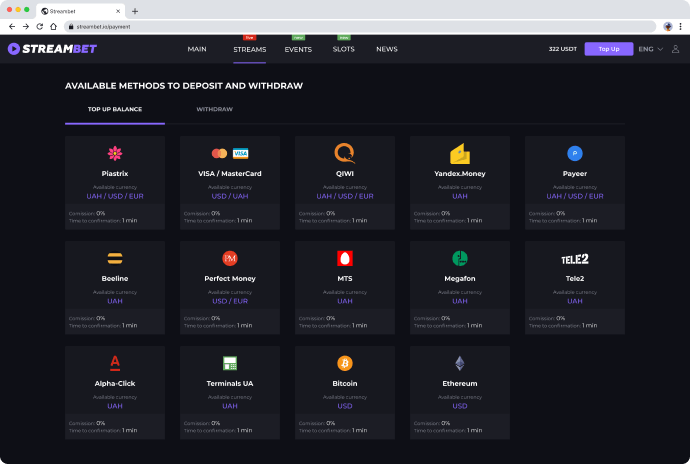Go back with browser back arrow

[12, 26]
